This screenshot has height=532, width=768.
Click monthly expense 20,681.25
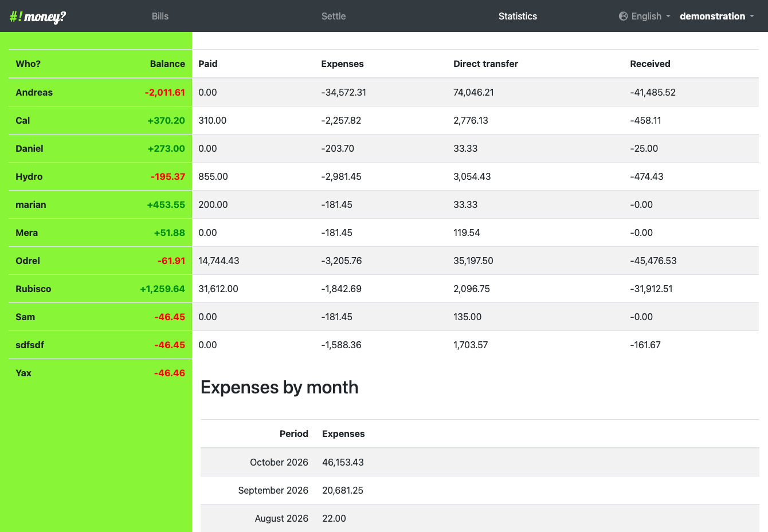[x=343, y=490]
